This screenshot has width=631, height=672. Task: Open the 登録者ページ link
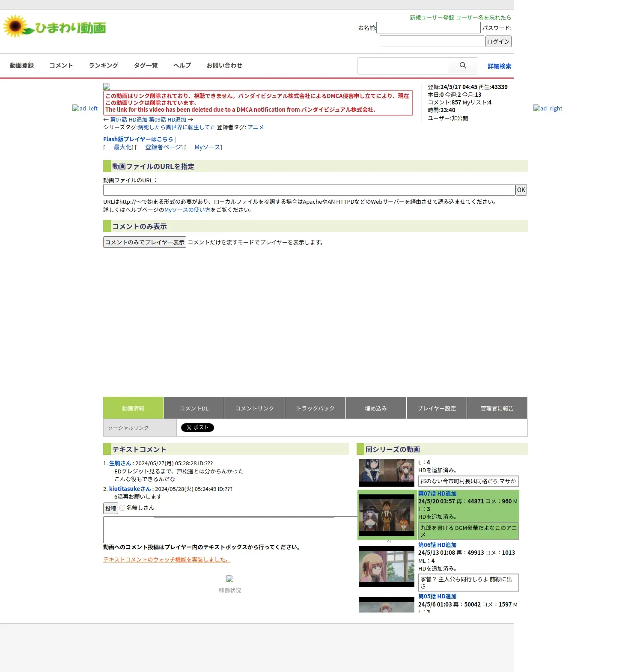(x=163, y=147)
